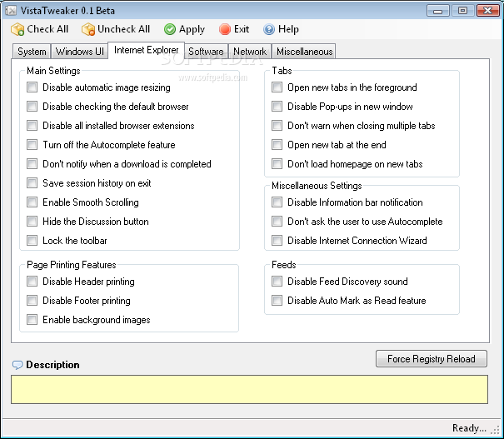The image size is (504, 439).
Task: Click the Check All toolbar icon
Action: pos(17,29)
